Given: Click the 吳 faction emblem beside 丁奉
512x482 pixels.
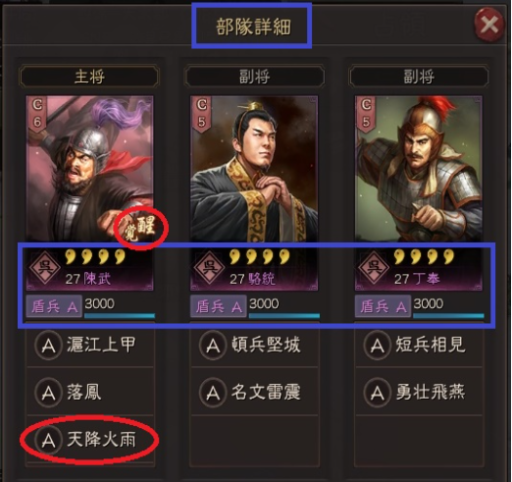Looking at the screenshot, I should tap(373, 268).
